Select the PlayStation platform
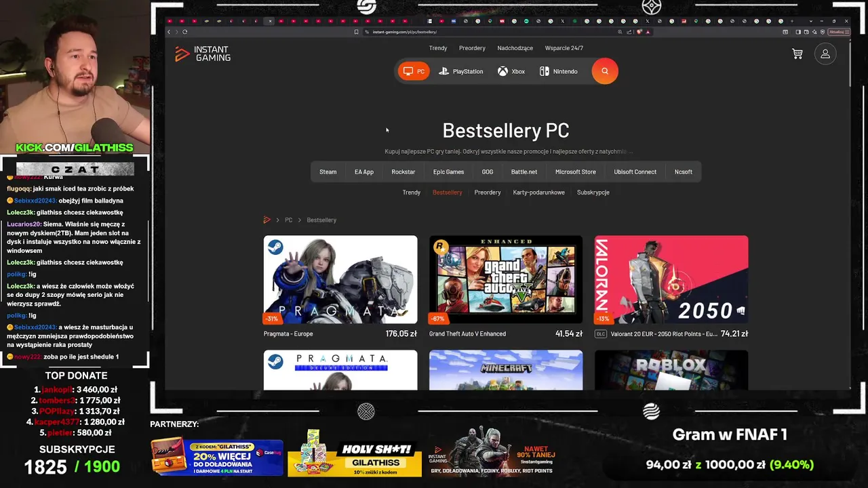Viewport: 868px width, 488px height. click(x=461, y=71)
